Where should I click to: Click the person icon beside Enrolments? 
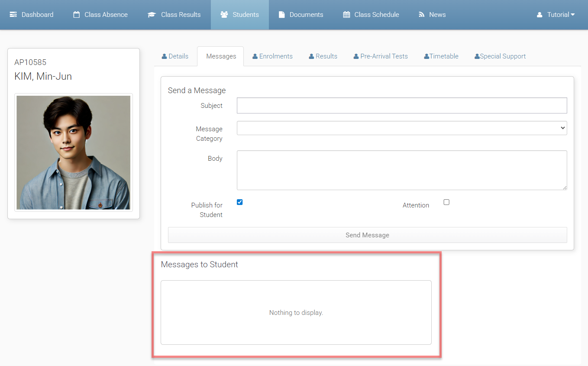point(255,56)
